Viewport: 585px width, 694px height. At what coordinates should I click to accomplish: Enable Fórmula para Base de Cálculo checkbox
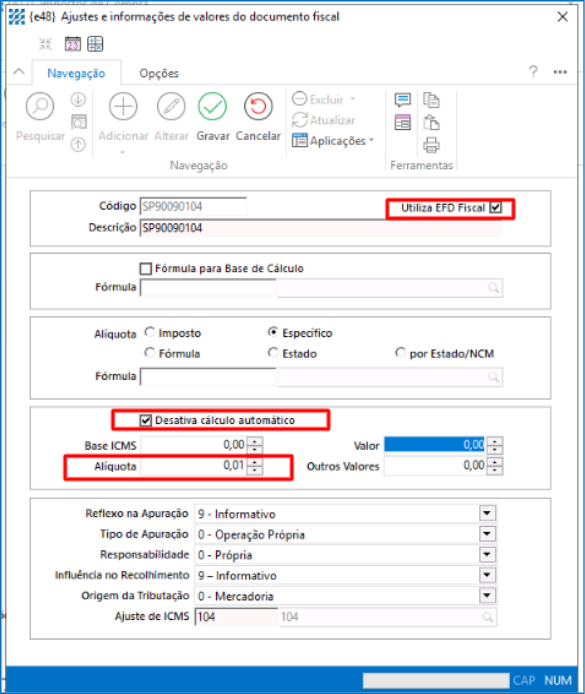(x=145, y=269)
